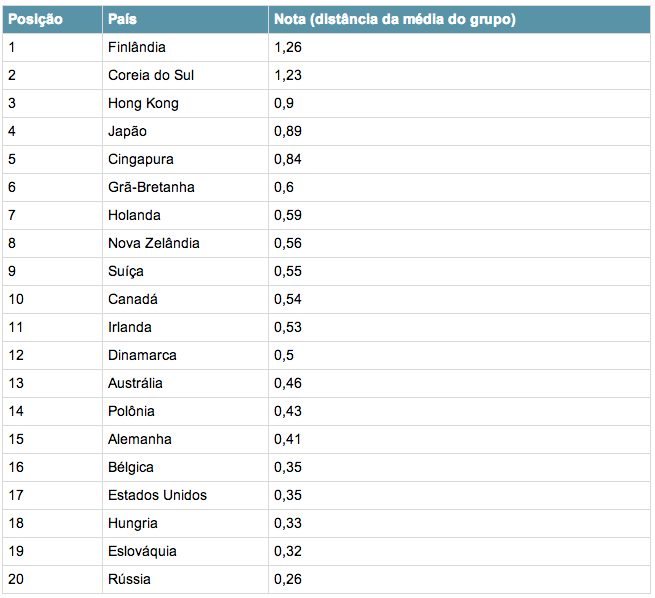Select position number 20 cell

point(16,579)
